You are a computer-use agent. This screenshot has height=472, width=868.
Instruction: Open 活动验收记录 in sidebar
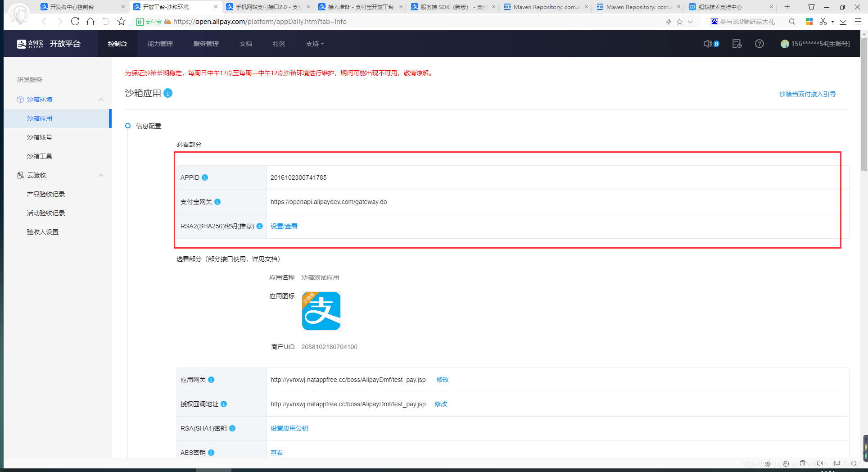46,213
